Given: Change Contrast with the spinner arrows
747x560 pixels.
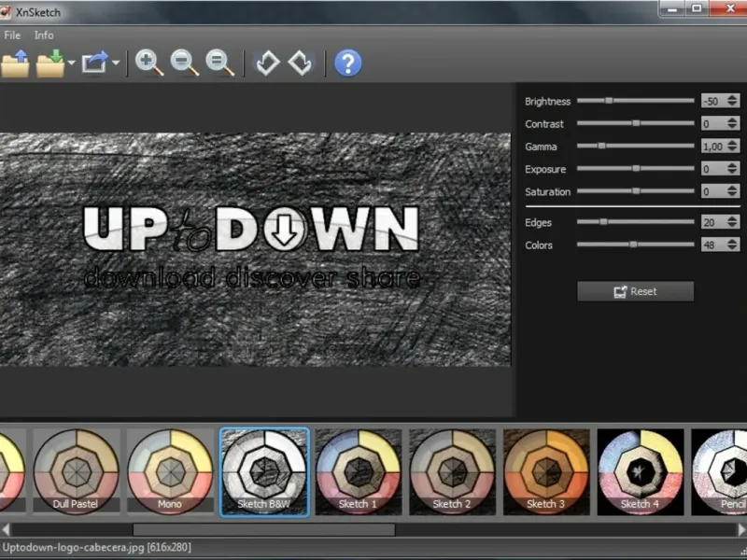Looking at the screenshot, I should click(x=733, y=124).
